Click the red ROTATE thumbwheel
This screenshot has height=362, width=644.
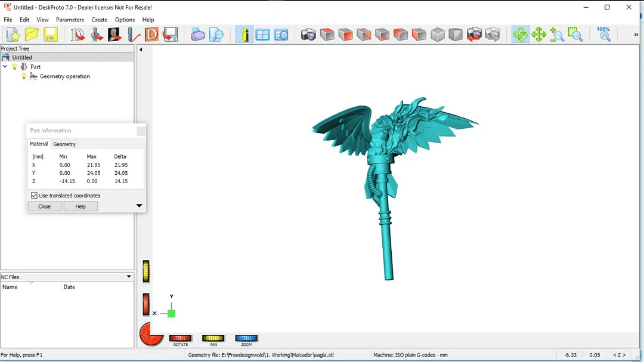(180, 338)
